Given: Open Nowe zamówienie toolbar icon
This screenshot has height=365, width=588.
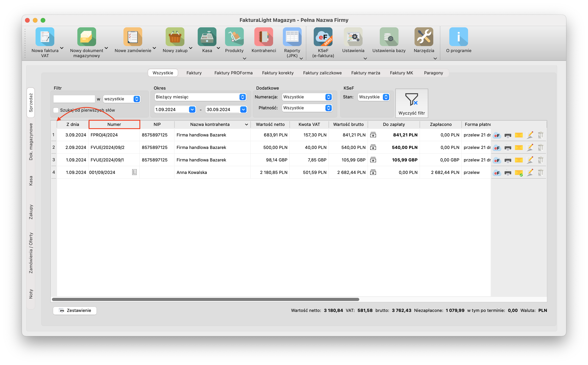Looking at the screenshot, I should 133,37.
